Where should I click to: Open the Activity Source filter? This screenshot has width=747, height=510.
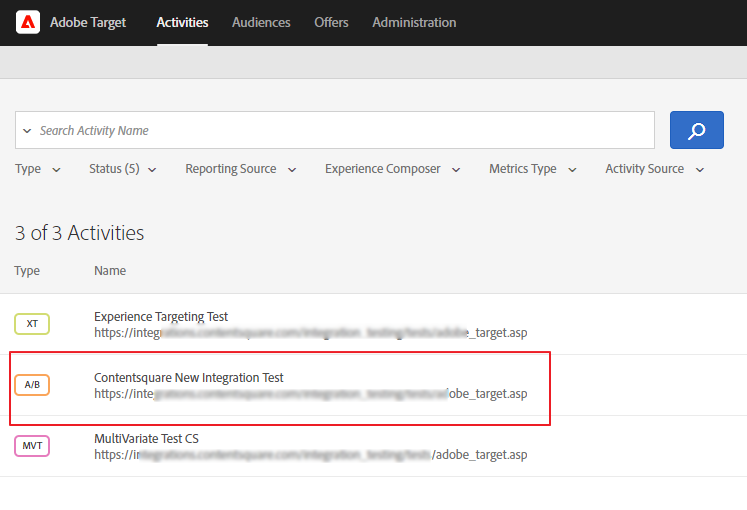(x=655, y=169)
